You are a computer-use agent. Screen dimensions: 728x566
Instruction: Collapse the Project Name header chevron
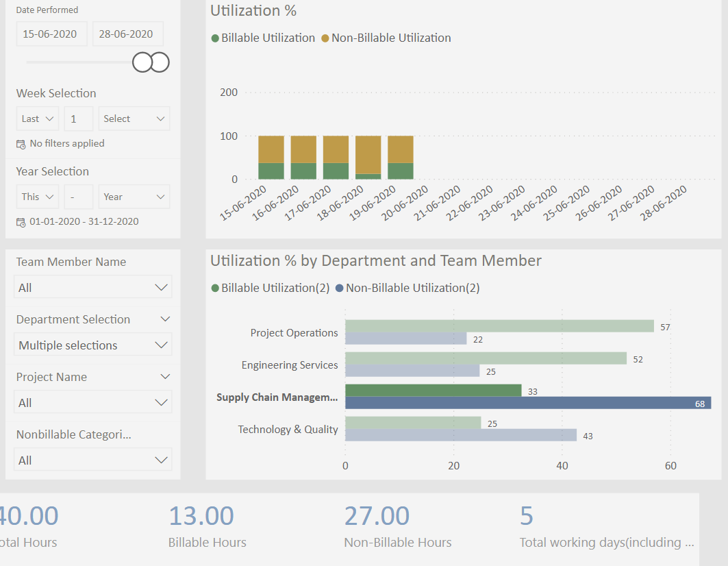165,377
